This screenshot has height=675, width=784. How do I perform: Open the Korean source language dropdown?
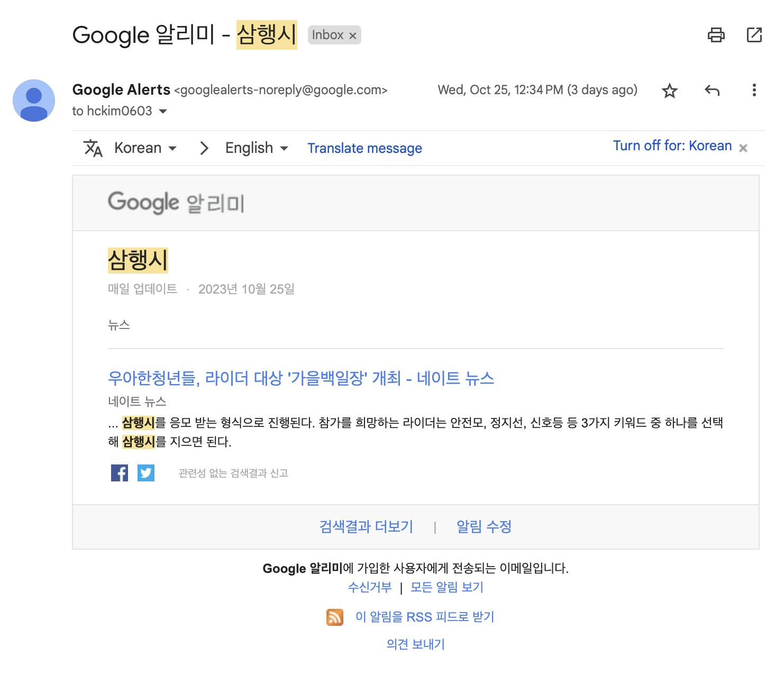coord(145,148)
